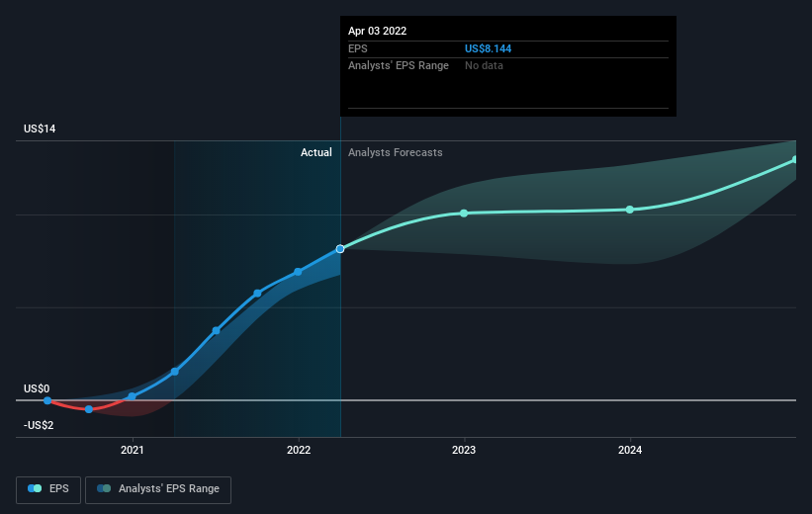Click the EPS legend color swatch
Screen dimensions: 812x514
[35, 488]
